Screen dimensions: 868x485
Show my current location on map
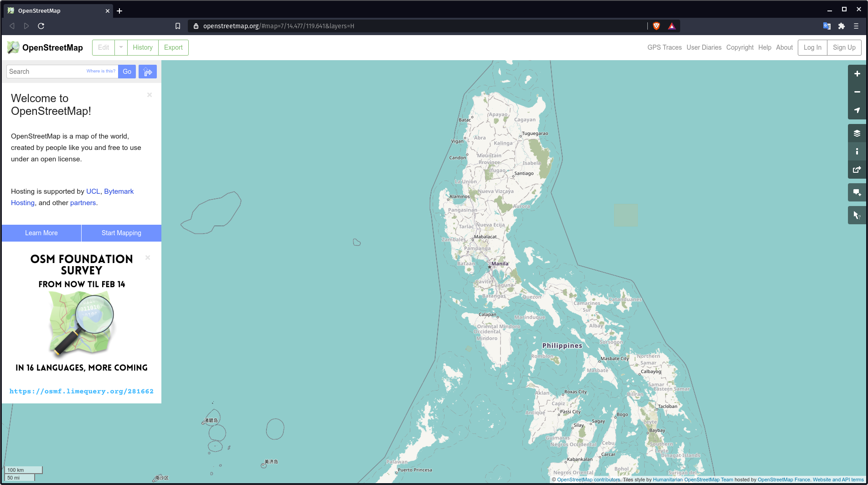[857, 110]
